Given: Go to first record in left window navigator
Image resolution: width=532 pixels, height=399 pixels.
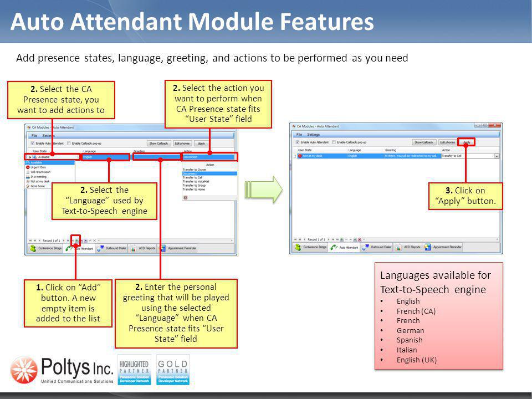Looking at the screenshot, I should [30, 241].
